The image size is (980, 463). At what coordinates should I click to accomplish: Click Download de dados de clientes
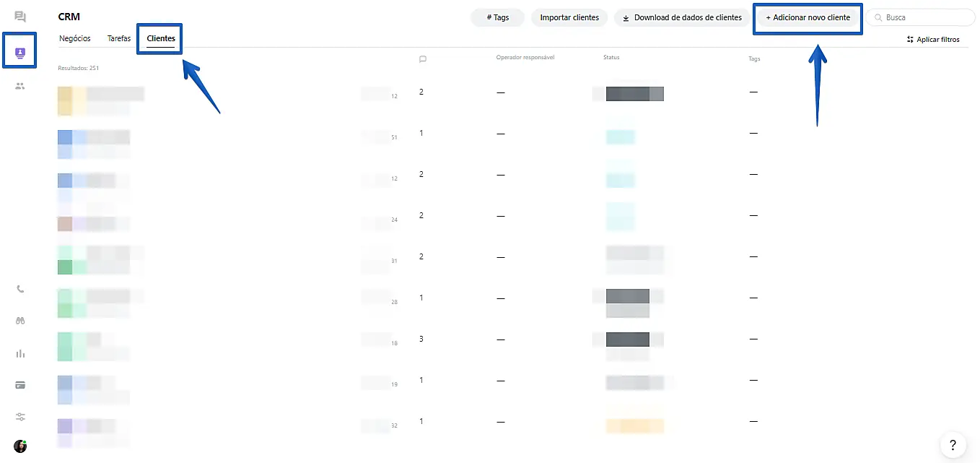682,17
